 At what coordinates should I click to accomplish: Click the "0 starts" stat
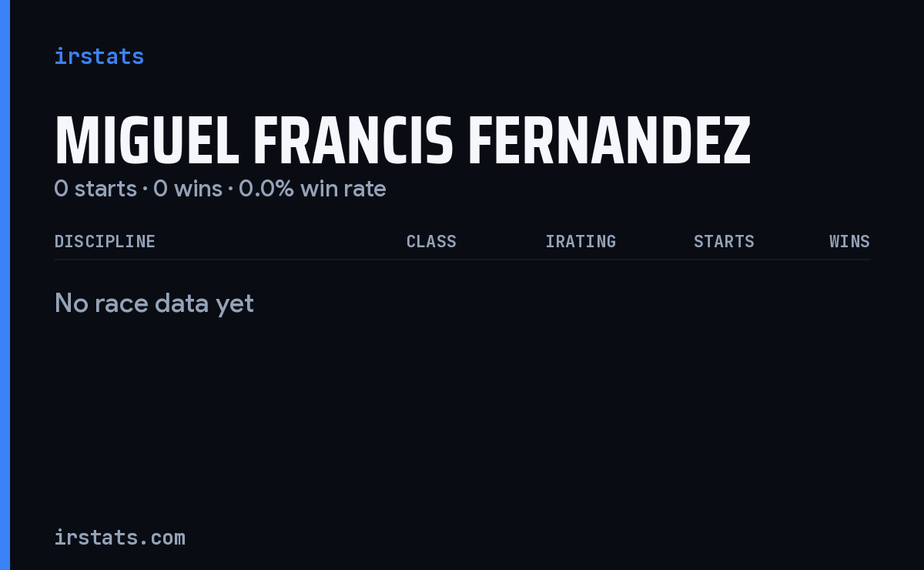pos(95,189)
